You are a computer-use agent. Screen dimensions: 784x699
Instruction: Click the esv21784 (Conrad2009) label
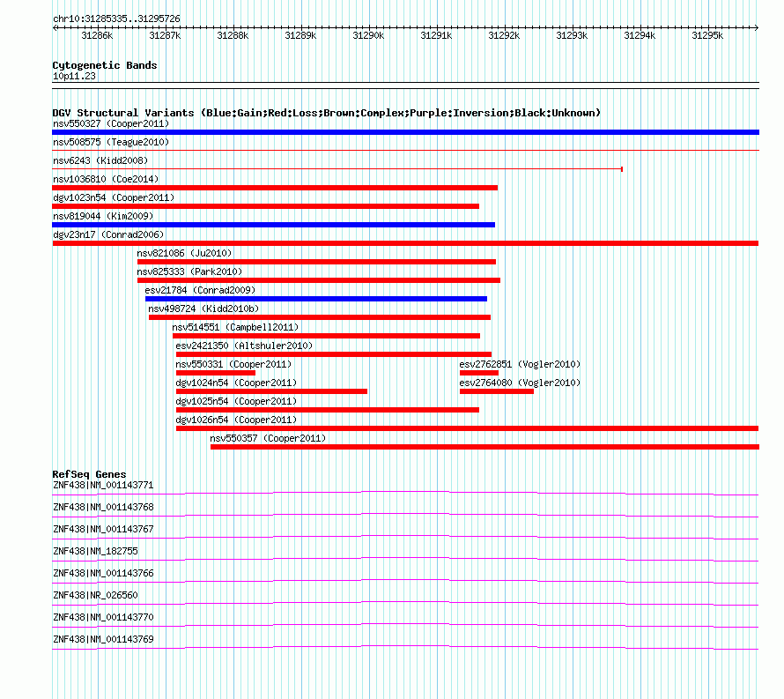point(200,290)
